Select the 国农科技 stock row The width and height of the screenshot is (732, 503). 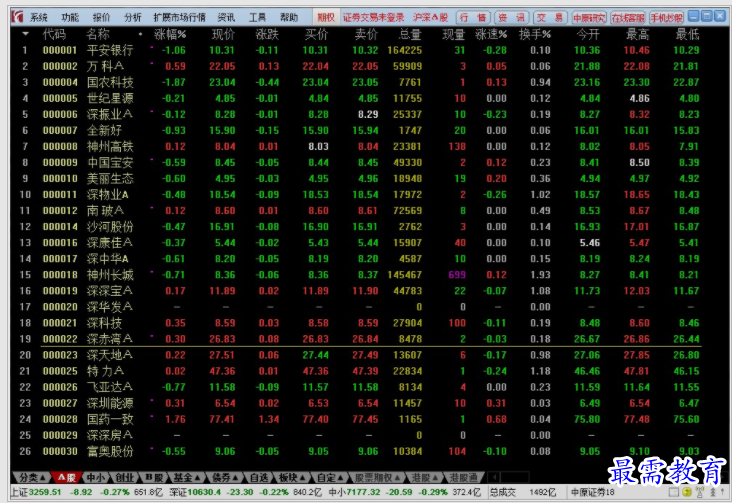(x=359, y=82)
